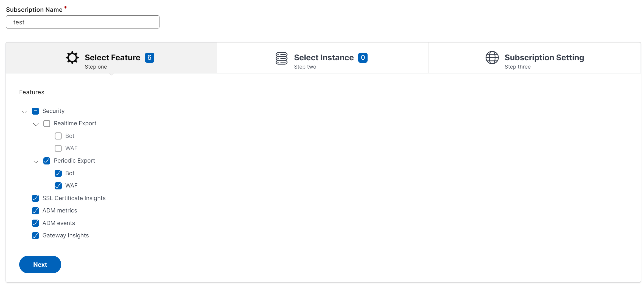Uncheck the ADM events checkbox

click(x=35, y=223)
